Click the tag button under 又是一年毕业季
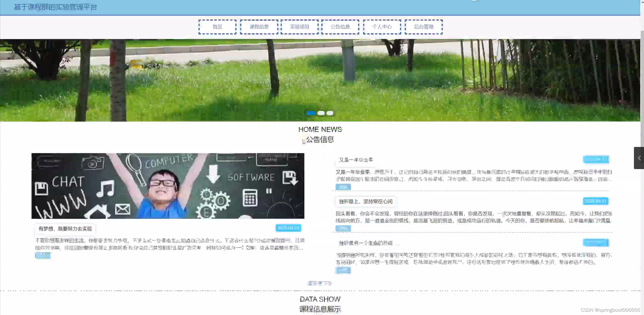This screenshot has width=644, height=315. 343,187
